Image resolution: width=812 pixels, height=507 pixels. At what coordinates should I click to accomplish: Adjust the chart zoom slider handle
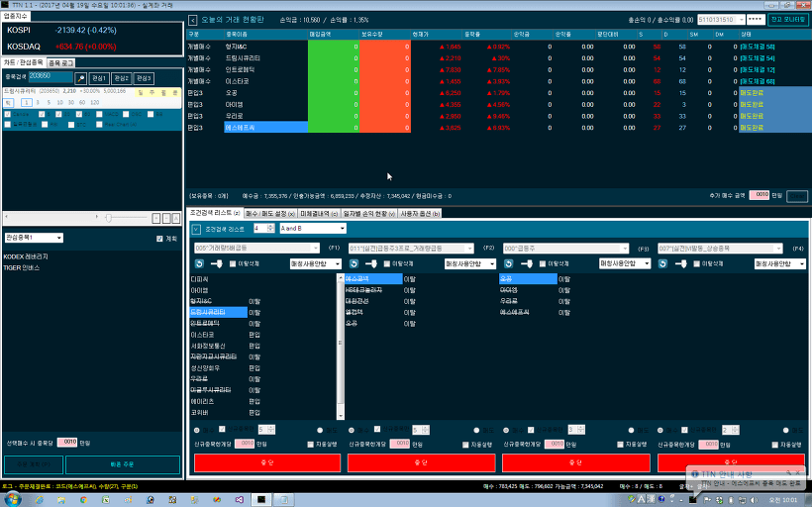coord(109,219)
